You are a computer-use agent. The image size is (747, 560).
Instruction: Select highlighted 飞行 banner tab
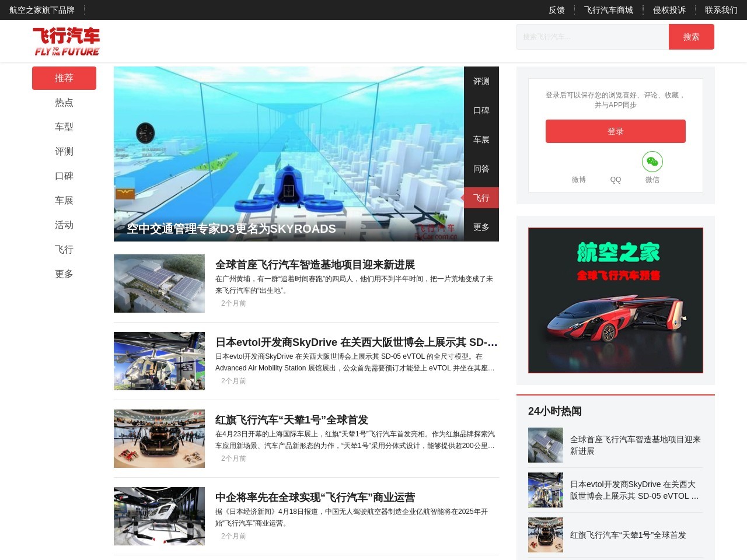pos(481,198)
